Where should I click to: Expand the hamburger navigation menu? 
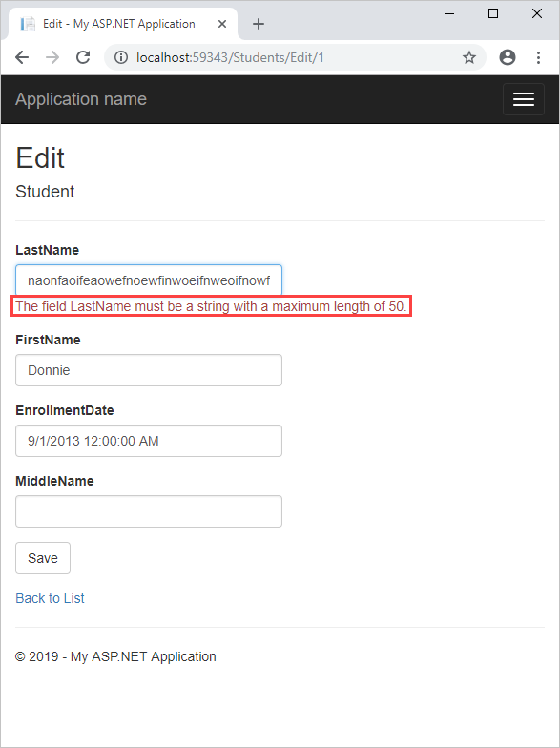click(x=523, y=99)
